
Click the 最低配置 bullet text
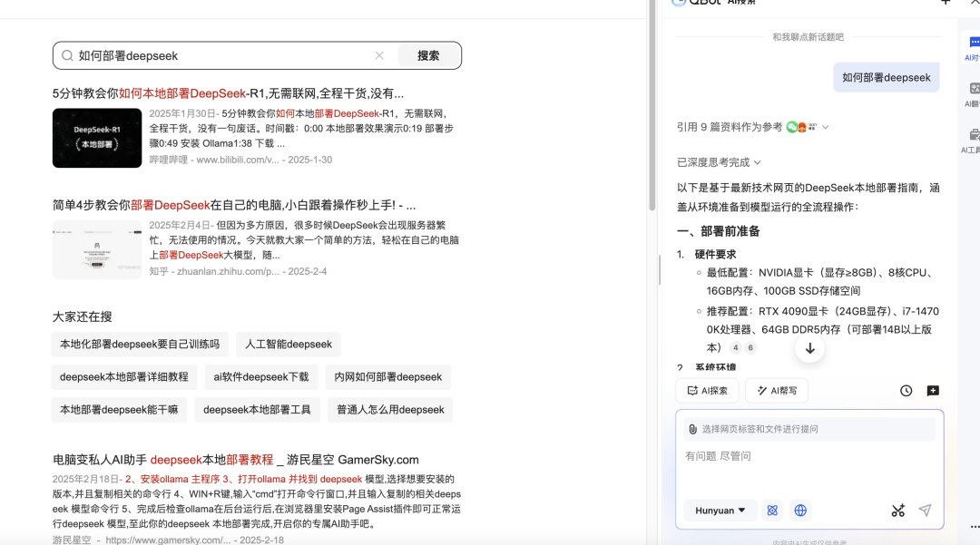point(820,281)
